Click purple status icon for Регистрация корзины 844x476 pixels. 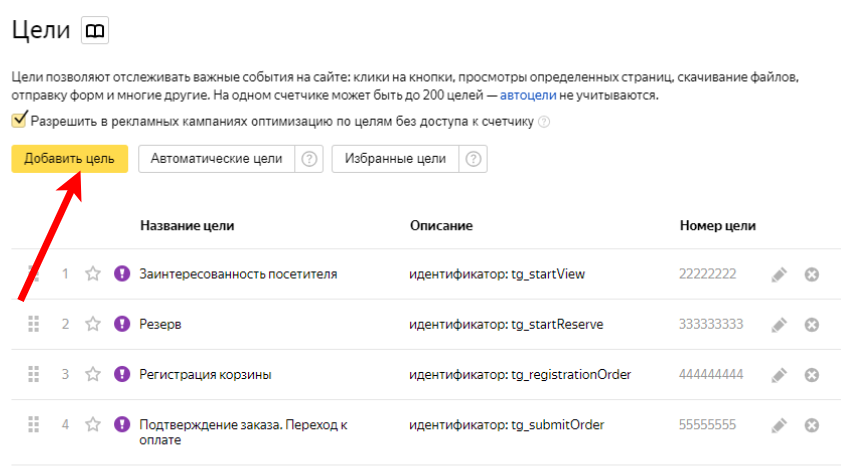point(122,374)
